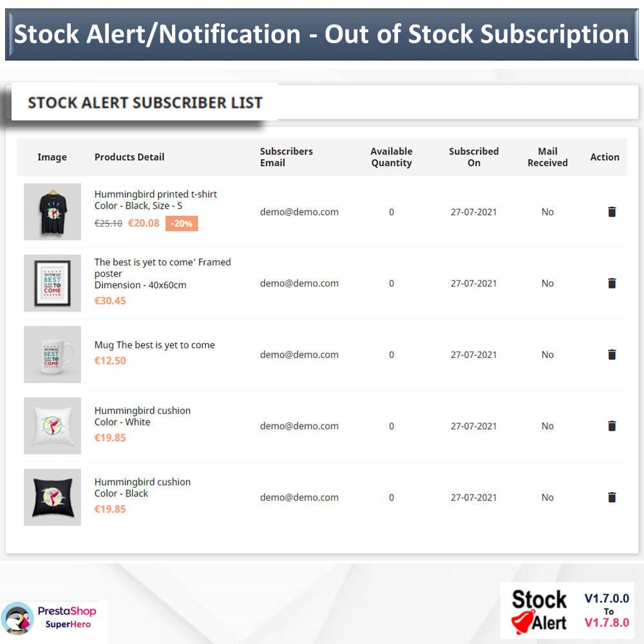This screenshot has height=644, width=644.
Task: Delete the black Hummingbird cushion subscription
Action: point(612,497)
